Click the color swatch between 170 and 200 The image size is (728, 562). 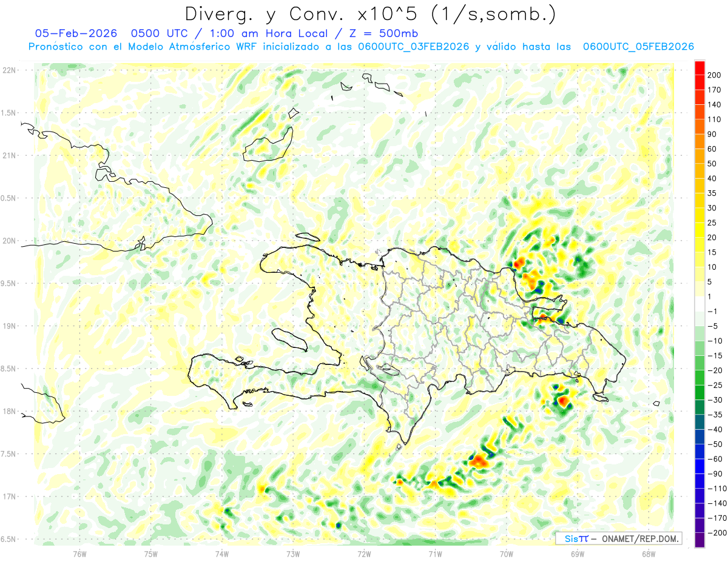(699, 82)
